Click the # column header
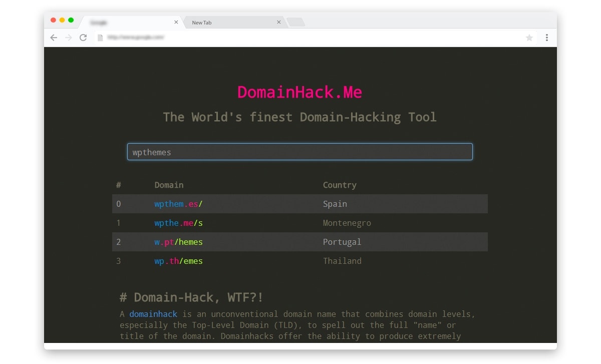Viewport: 601px width, 364px height. coord(119,185)
